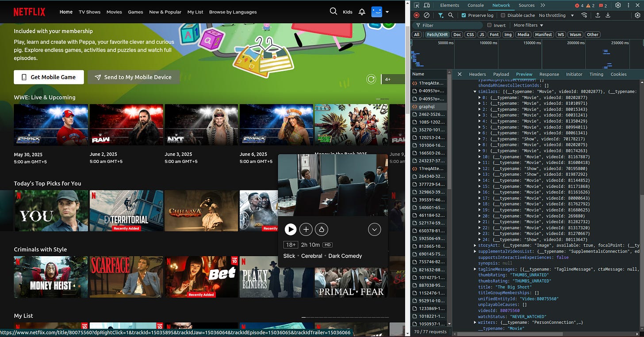This screenshot has width=644, height=337.
Task: Click the issues count badge
Action: coord(602,5)
